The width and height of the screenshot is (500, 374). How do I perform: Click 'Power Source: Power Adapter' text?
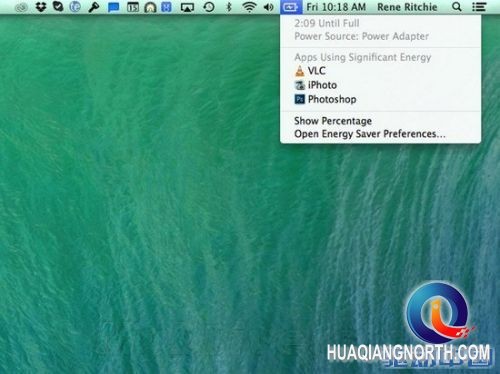tap(361, 36)
